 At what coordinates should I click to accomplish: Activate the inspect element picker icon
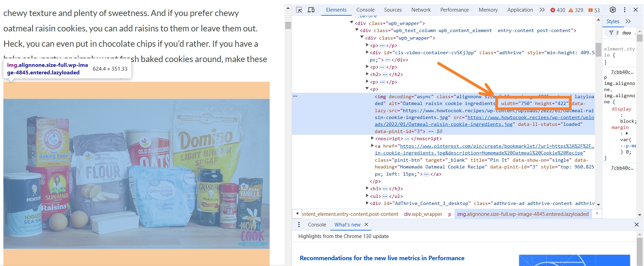pyautogui.click(x=299, y=10)
